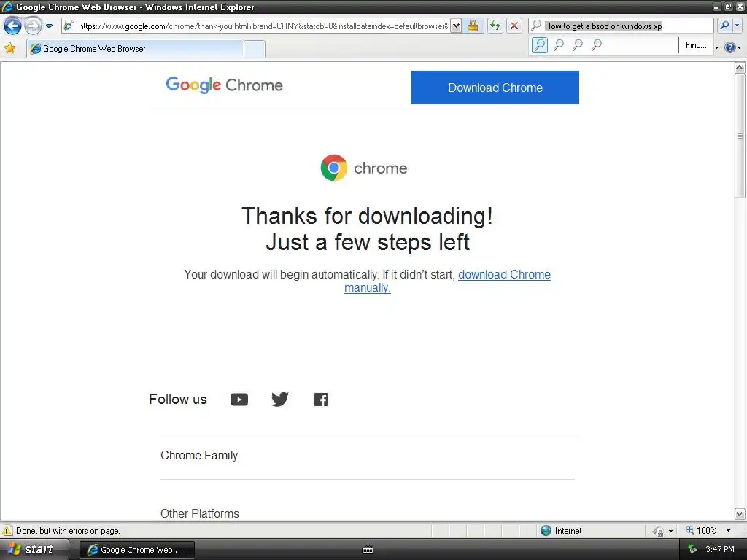Open search provider options dropdown arrow
Image resolution: width=747 pixels, height=560 pixels.
point(738,26)
